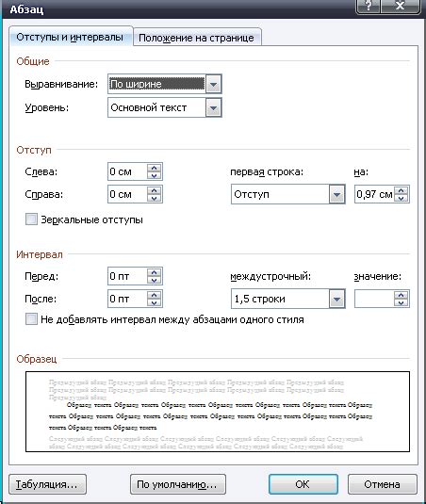
Task: Increase the first line indent 0,97 см
Action: [x=401, y=190]
